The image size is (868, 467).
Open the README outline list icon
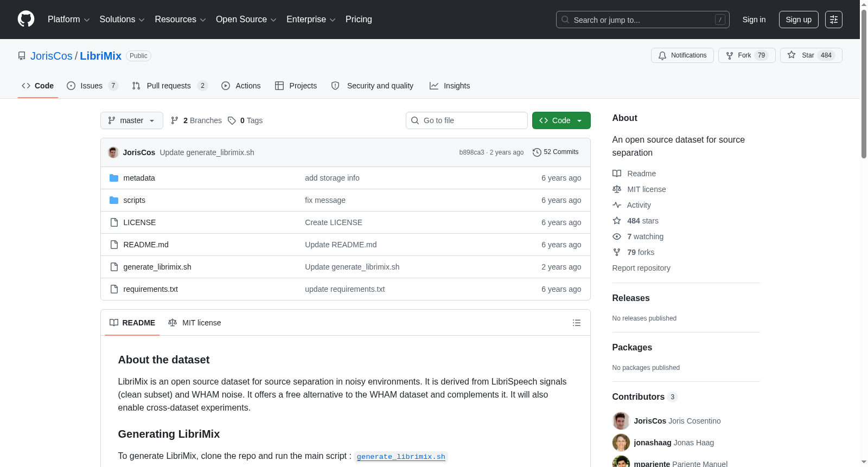point(577,323)
